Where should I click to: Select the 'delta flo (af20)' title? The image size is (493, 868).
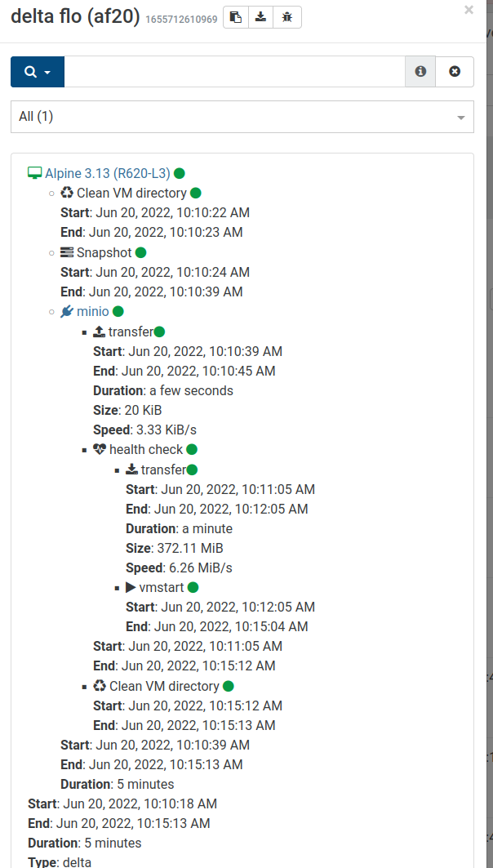pos(75,16)
